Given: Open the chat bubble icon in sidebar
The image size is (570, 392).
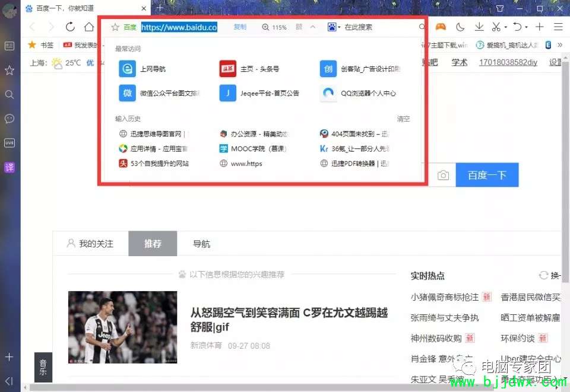Looking at the screenshot, I should 9,119.
